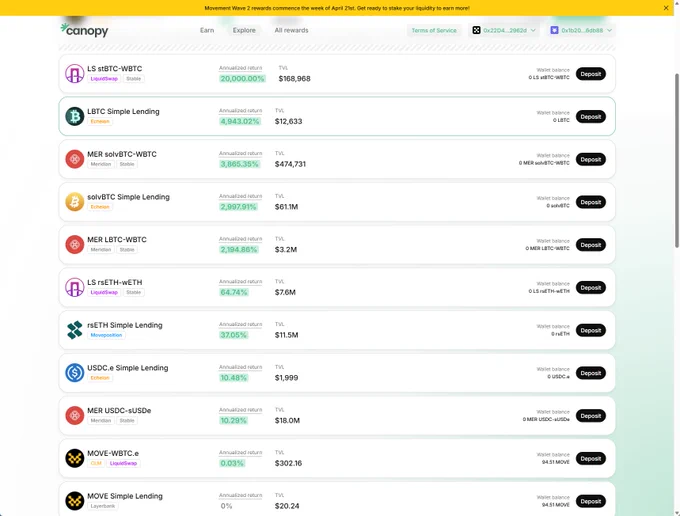
Task: Click the USDC.e Simple Lending dollar icon
Action: pos(75,373)
